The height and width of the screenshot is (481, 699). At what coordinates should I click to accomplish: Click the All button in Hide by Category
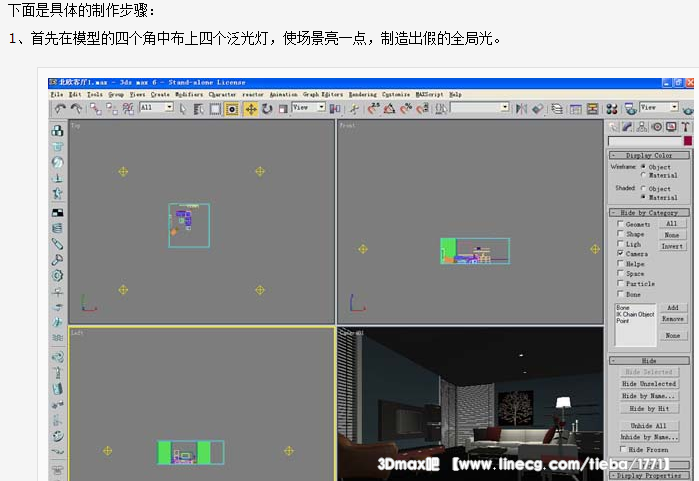click(672, 223)
